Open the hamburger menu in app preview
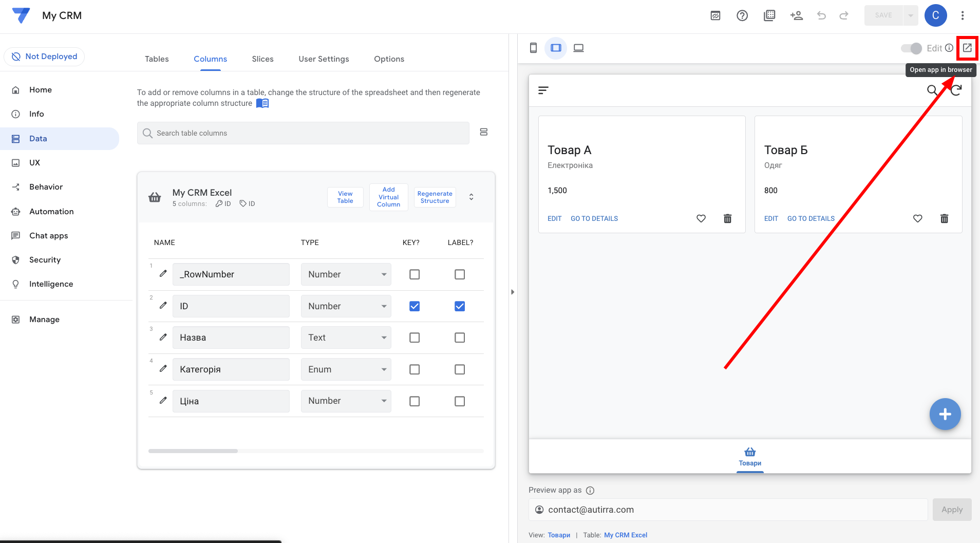The image size is (980, 543). click(x=543, y=90)
